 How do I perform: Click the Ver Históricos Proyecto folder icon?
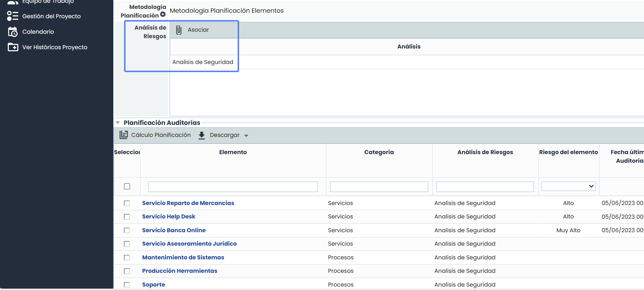click(13, 47)
